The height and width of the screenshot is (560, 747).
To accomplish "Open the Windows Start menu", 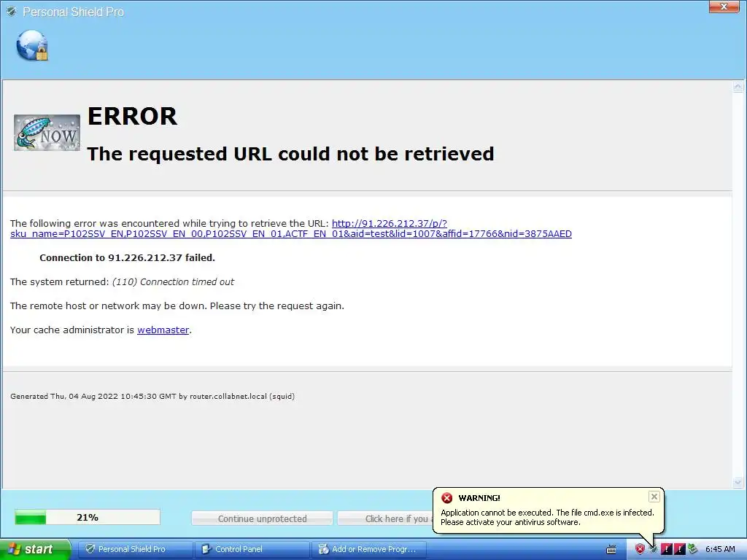I will [35, 549].
